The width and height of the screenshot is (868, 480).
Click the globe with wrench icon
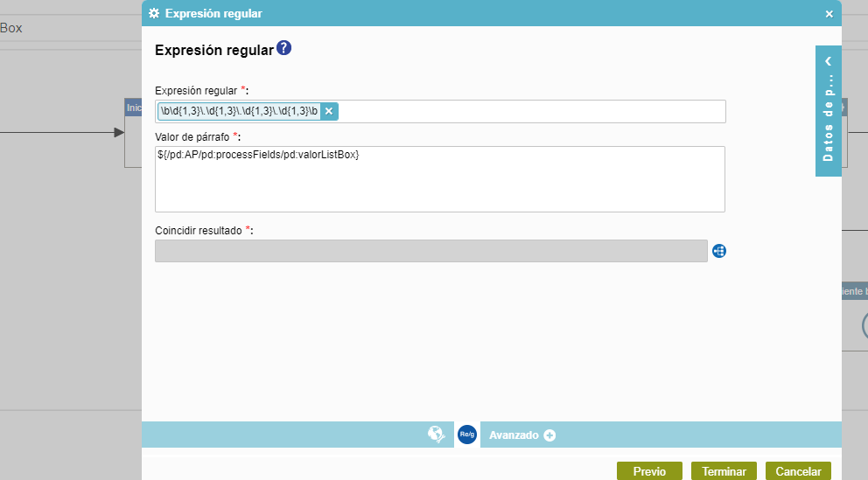pyautogui.click(x=437, y=434)
